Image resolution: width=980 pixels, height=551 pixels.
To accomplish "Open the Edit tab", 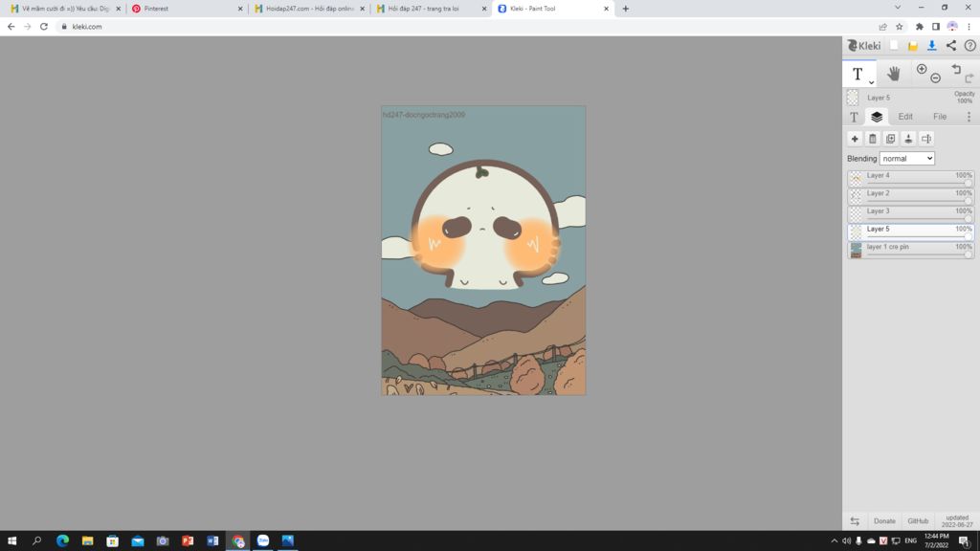I will tap(905, 117).
